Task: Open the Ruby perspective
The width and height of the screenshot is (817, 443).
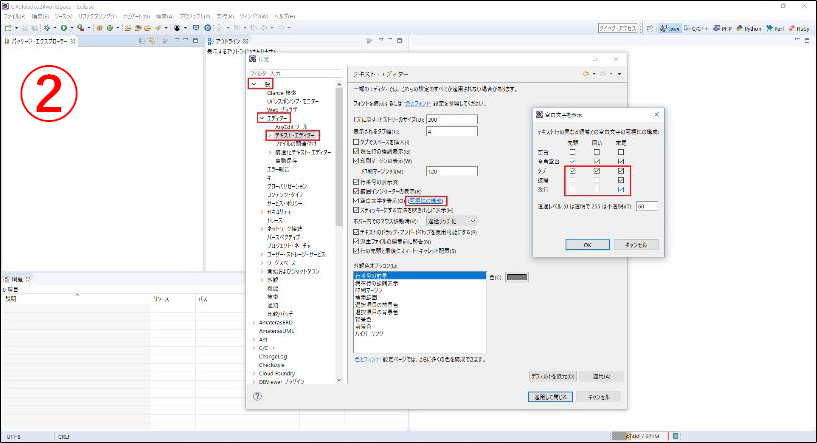Action: click(x=800, y=29)
